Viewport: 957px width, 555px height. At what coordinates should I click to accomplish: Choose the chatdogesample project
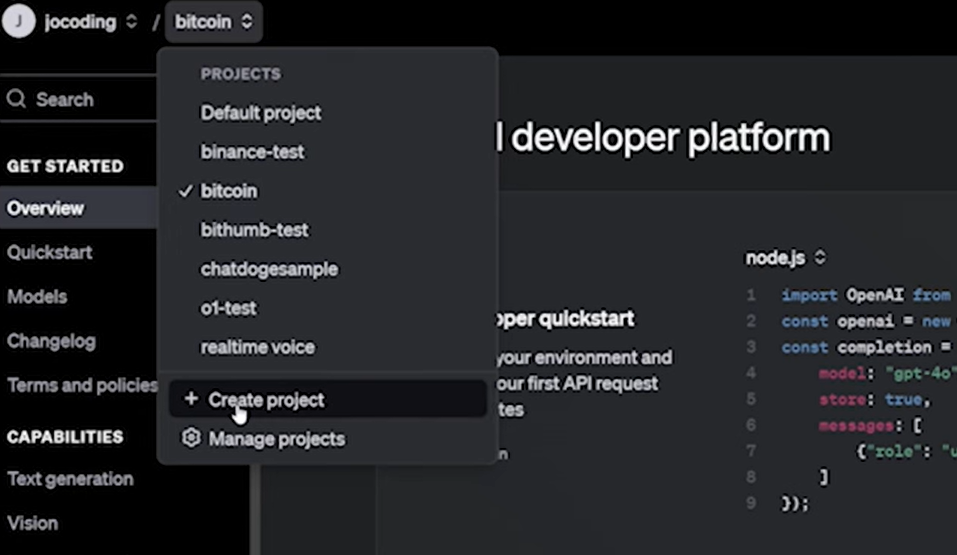tap(269, 269)
